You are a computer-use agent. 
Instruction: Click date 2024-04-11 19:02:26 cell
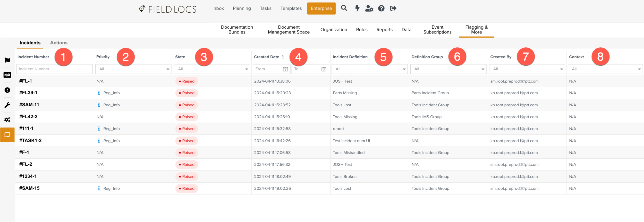(272, 188)
